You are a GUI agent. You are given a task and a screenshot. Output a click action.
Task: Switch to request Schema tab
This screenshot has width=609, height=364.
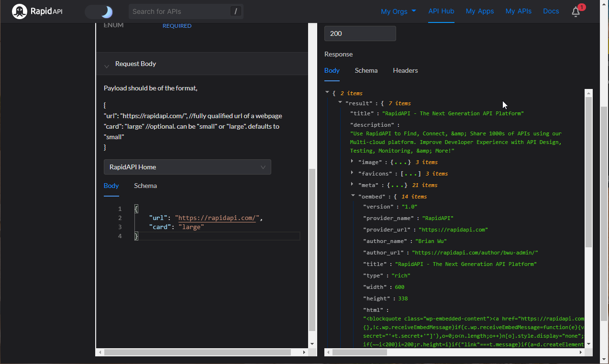tap(145, 186)
